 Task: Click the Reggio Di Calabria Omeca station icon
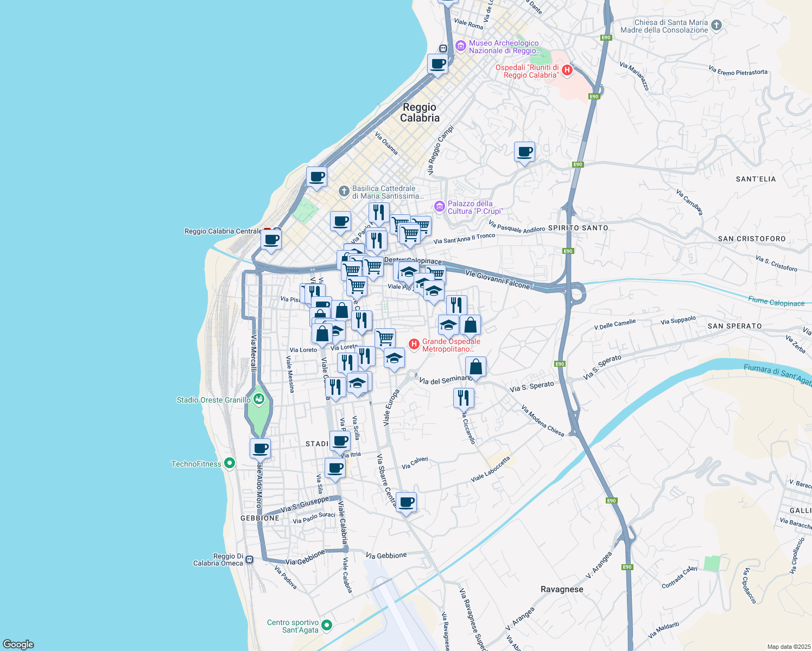249,559
